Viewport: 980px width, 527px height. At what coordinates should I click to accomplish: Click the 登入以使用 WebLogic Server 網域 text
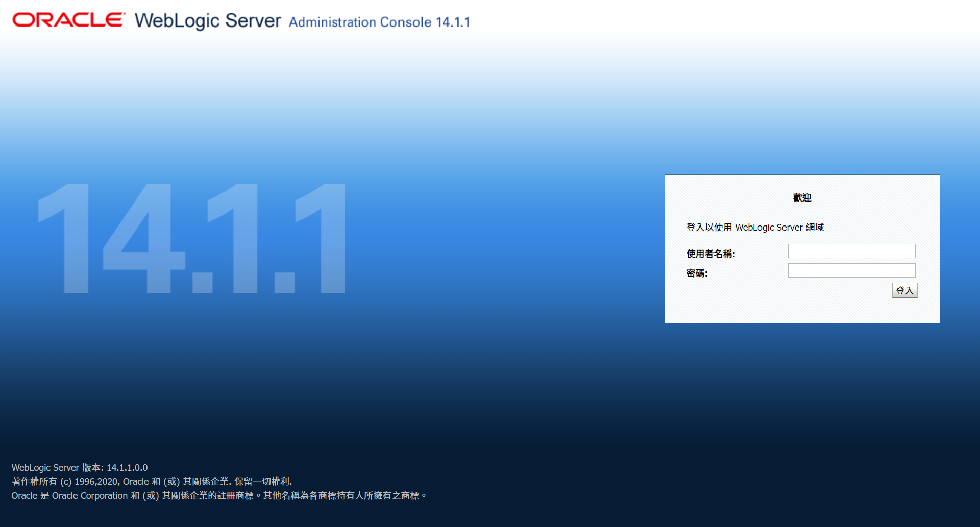coord(755,228)
